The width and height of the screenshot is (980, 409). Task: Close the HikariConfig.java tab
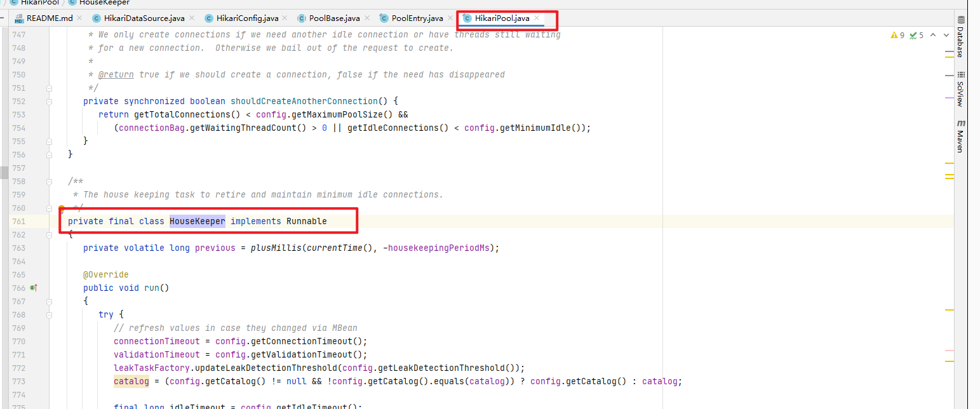(x=284, y=18)
